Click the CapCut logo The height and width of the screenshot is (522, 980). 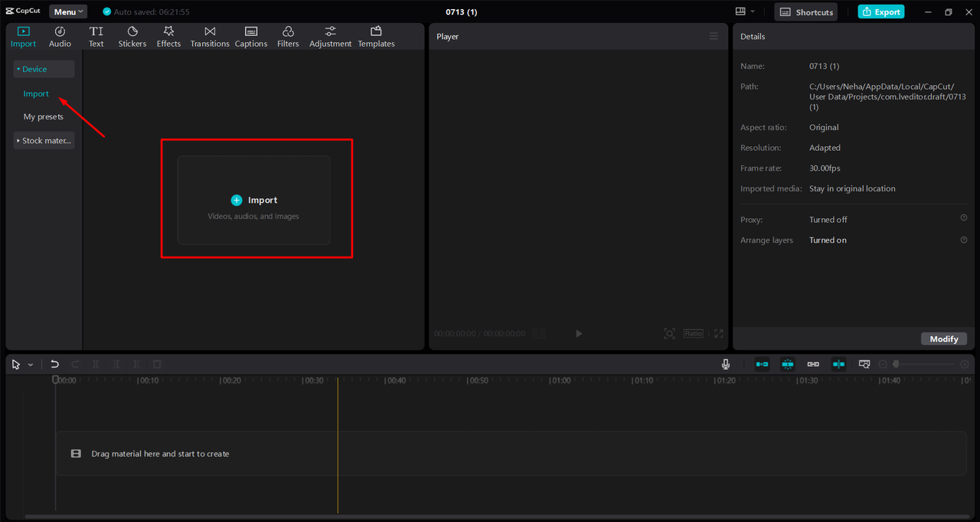coord(23,11)
